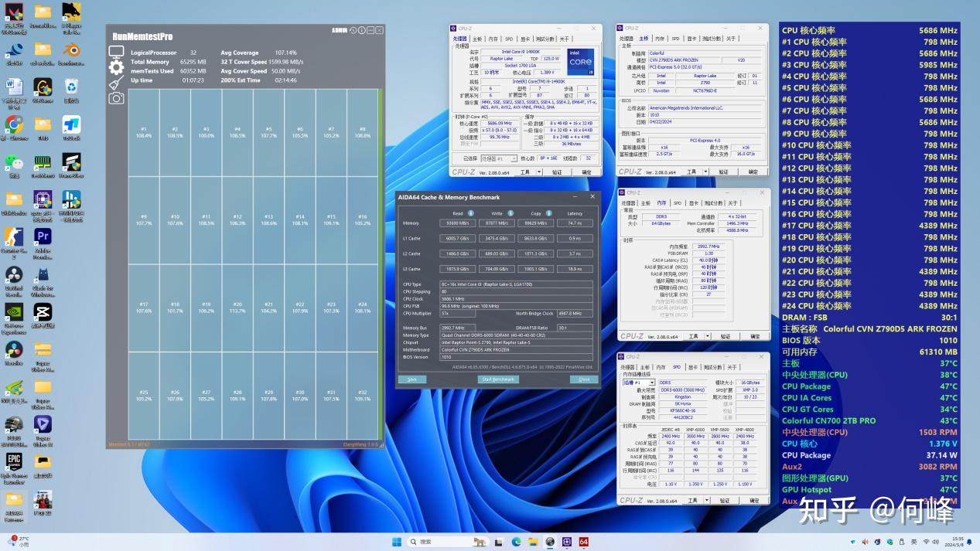Click 验证 in CPU-Z processor window
The image size is (980, 551).
pos(557,172)
